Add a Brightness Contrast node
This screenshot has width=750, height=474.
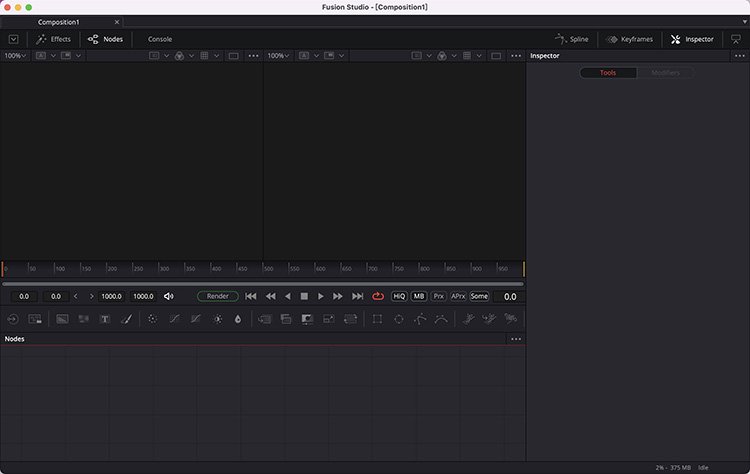[x=218, y=319]
